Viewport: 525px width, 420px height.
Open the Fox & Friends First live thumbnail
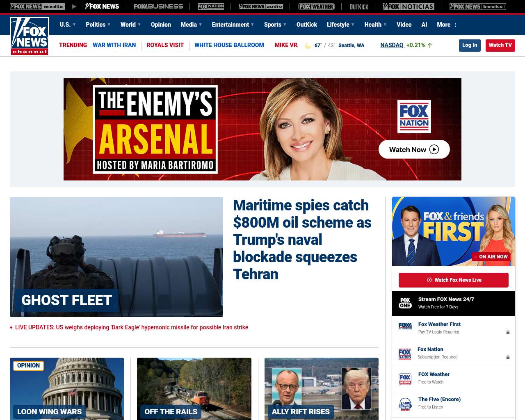454,231
